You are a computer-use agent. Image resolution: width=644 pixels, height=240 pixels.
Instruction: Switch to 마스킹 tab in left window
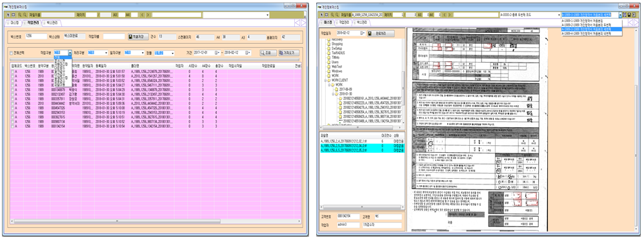[x=14, y=23]
